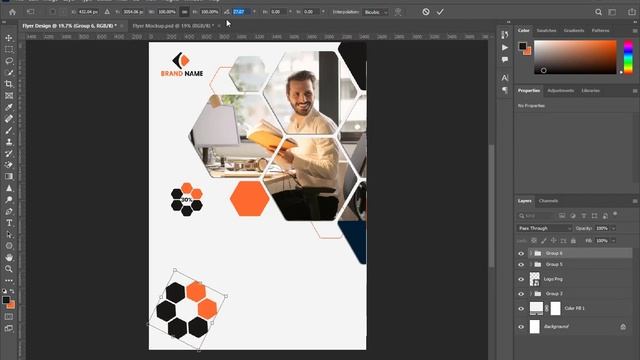Open the Pass Through blend mode dropdown
The image size is (640, 360).
(544, 228)
